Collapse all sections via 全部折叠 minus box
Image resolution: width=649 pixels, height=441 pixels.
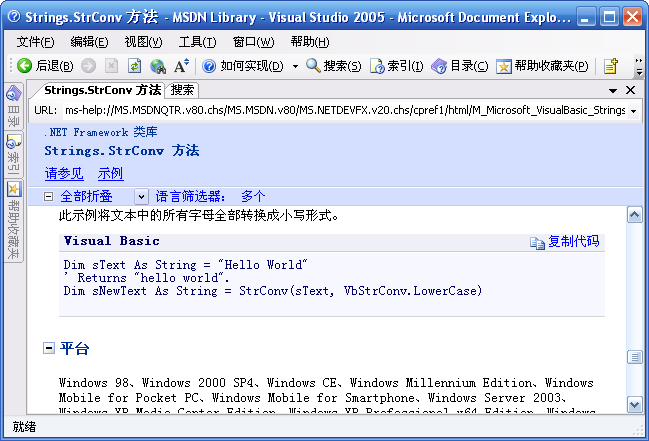pos(48,196)
